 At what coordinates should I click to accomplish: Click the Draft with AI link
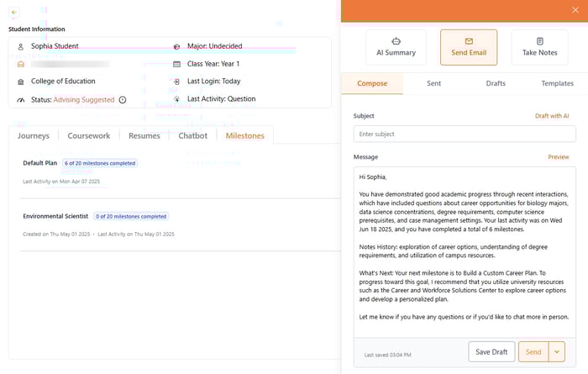(552, 116)
